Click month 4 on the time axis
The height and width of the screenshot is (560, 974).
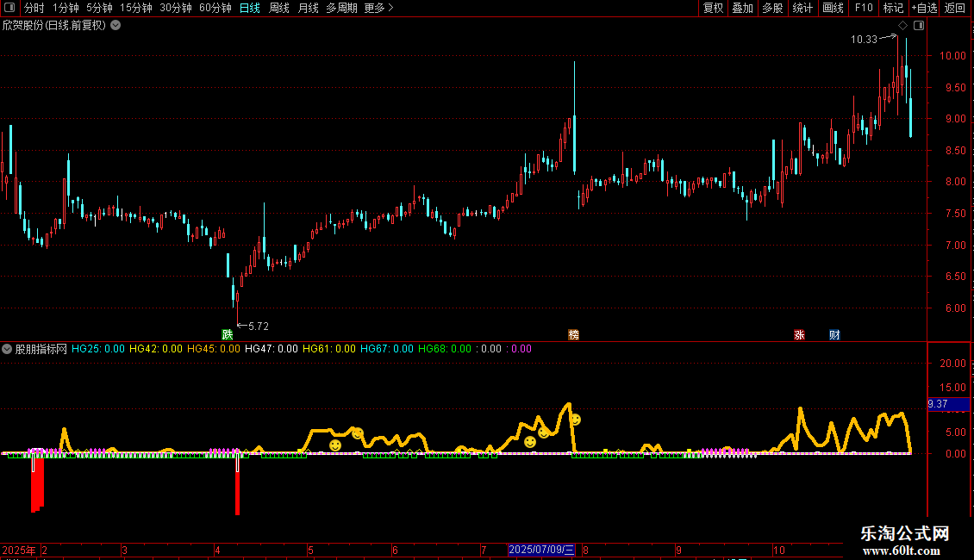[x=217, y=550]
